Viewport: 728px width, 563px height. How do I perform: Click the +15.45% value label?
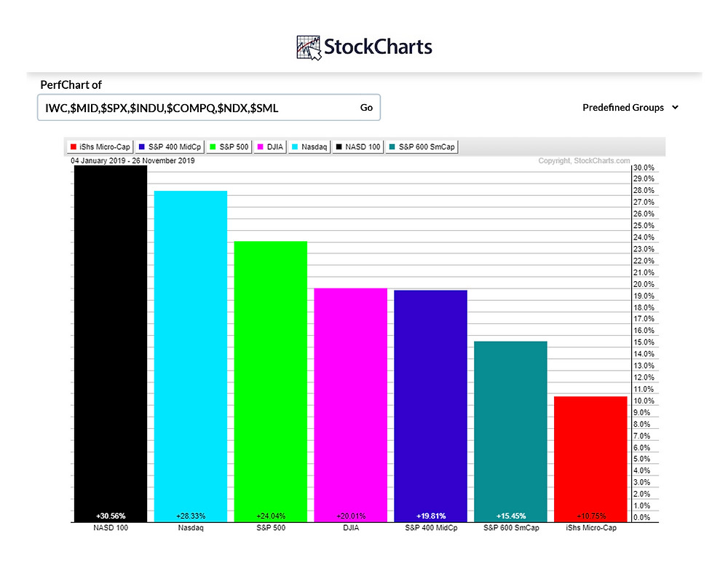coord(511,516)
